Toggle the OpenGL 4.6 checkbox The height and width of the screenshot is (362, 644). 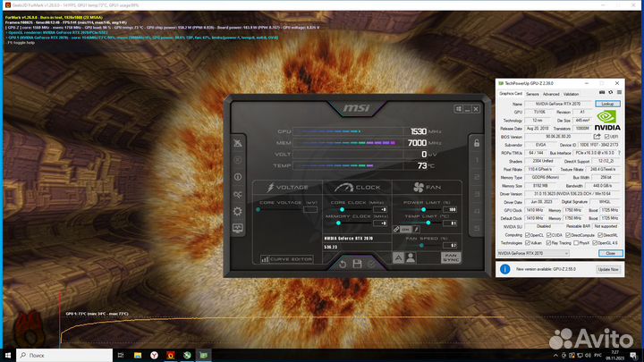click(x=595, y=243)
